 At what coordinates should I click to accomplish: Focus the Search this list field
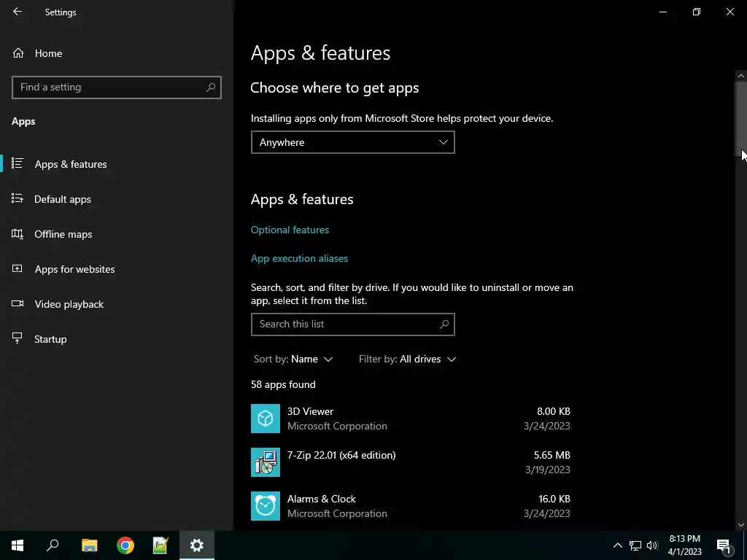352,324
